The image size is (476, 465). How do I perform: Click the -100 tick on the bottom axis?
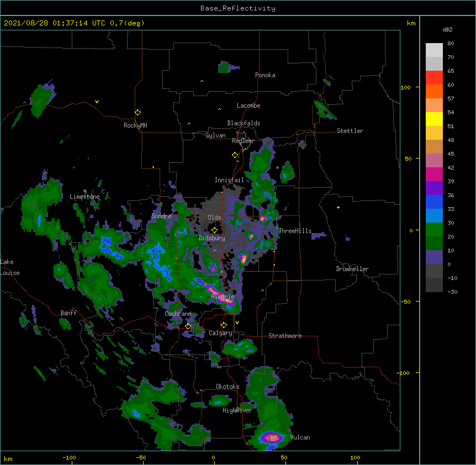click(69, 457)
